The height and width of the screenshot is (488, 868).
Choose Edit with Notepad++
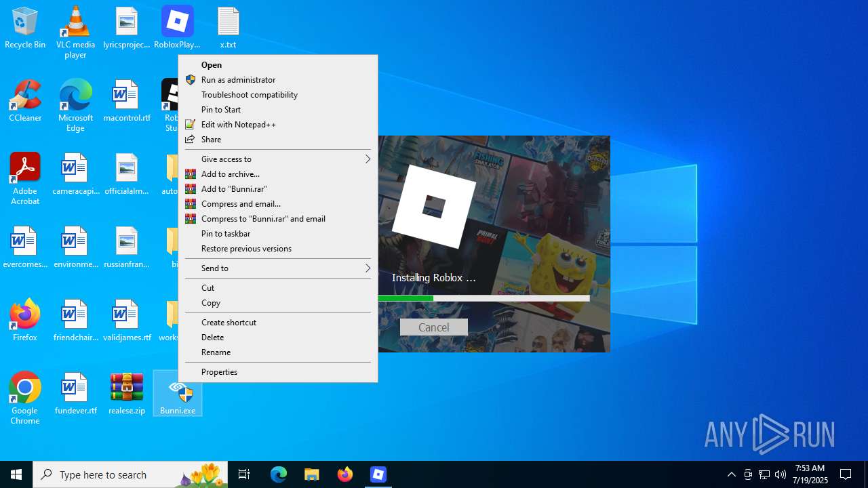[x=278, y=125]
